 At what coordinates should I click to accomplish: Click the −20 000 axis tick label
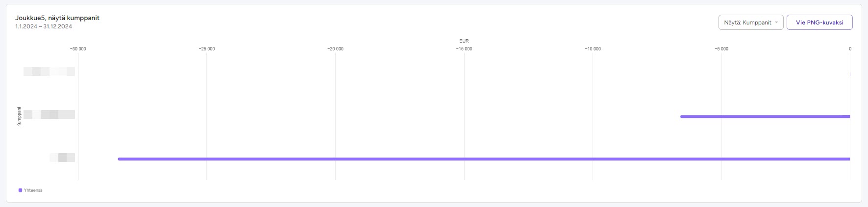(x=335, y=49)
